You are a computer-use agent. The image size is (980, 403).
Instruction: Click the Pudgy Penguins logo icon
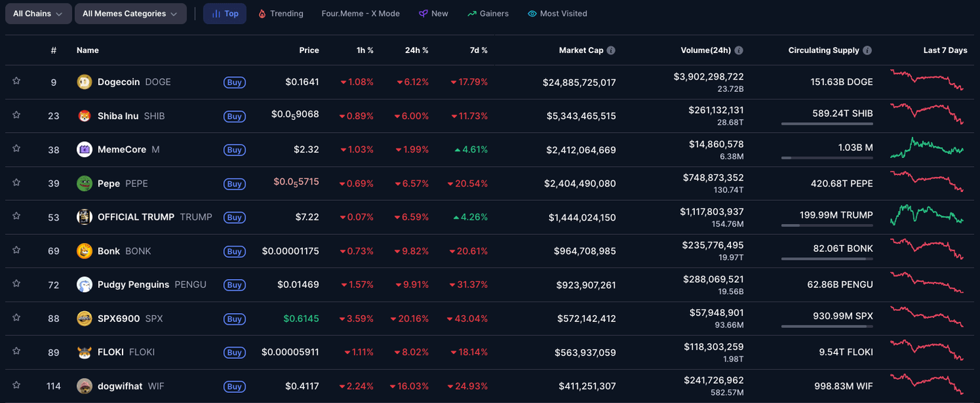(x=84, y=285)
